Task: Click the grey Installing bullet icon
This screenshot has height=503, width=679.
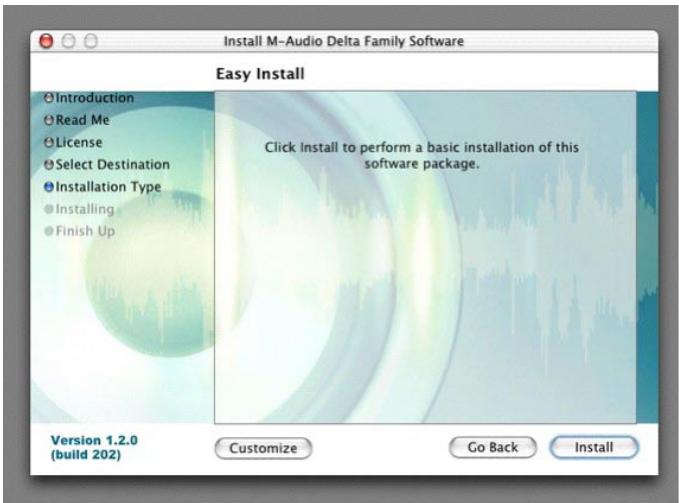Action: coord(49,209)
